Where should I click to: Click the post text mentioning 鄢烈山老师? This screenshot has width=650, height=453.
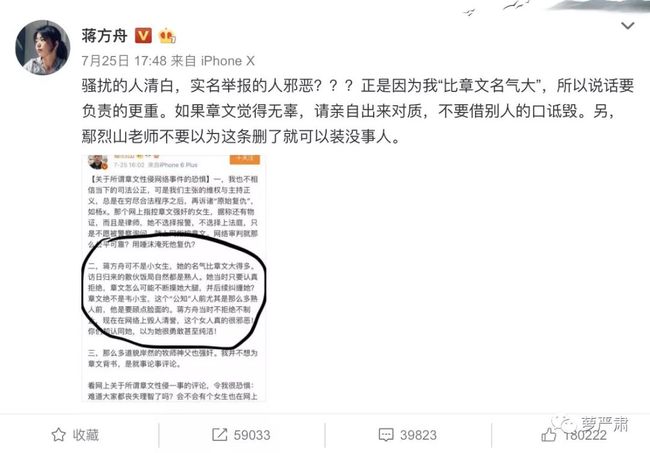click(x=242, y=137)
